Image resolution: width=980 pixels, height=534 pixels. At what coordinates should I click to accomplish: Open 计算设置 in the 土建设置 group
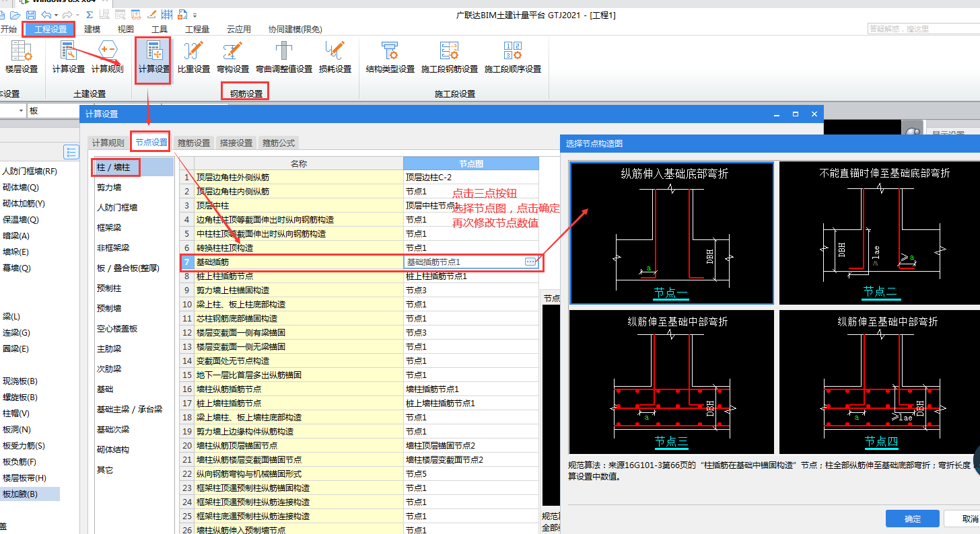[69, 57]
